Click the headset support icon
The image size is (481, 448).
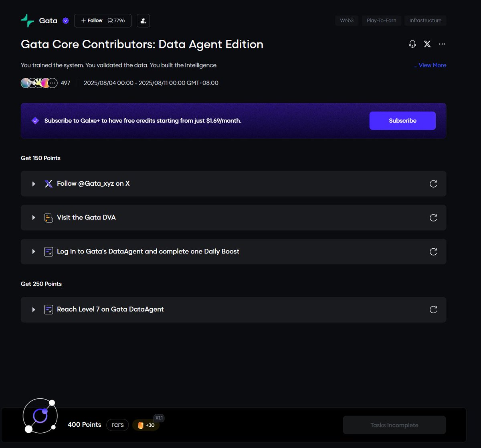pyautogui.click(x=412, y=44)
